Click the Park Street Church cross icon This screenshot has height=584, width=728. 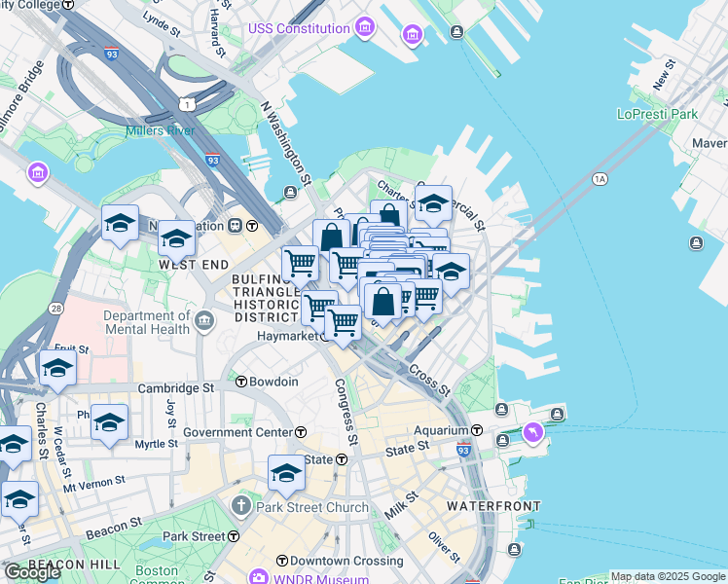pyautogui.click(x=241, y=506)
